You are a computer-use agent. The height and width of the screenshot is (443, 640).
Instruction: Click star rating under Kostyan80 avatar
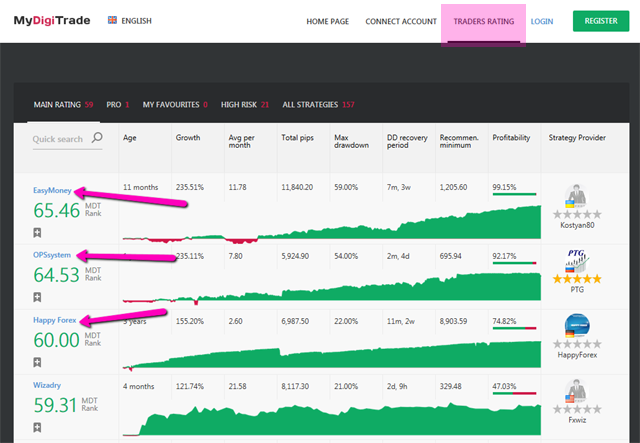click(577, 214)
